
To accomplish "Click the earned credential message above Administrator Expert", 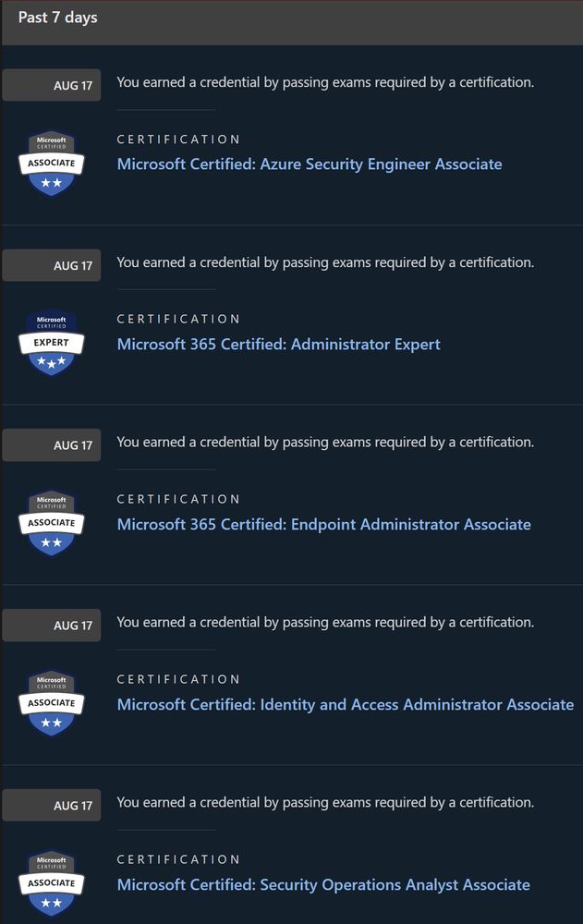I will tap(325, 262).
